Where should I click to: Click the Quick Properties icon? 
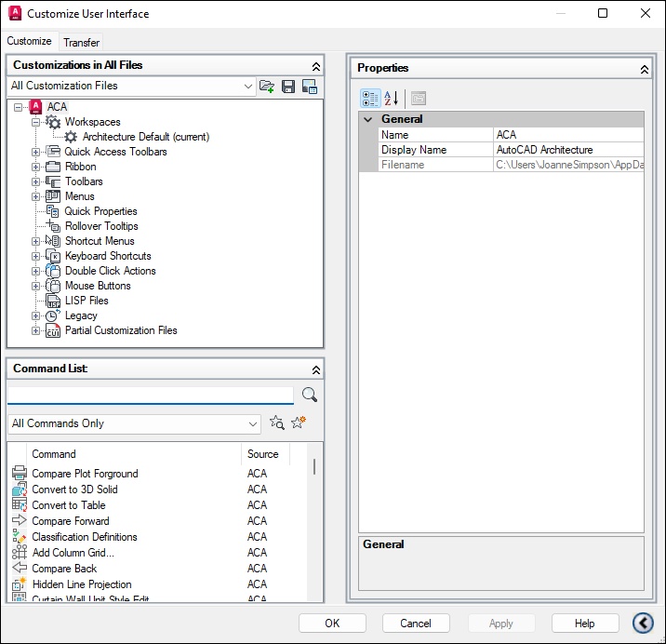53,211
